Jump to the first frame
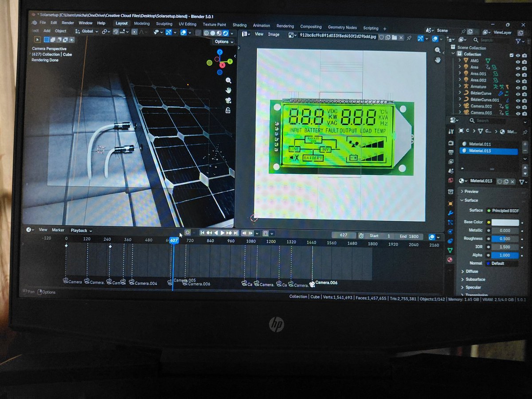Image resolution: width=532 pixels, height=399 pixels. point(202,233)
